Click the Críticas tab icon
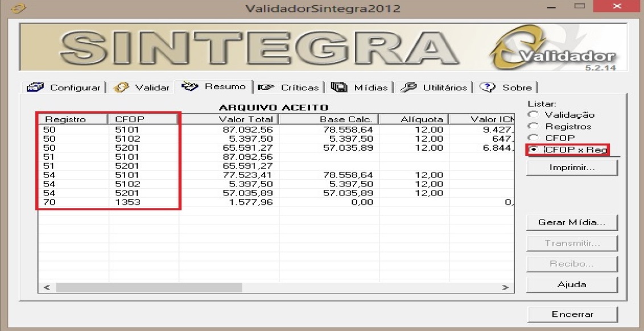 pyautogui.click(x=265, y=88)
